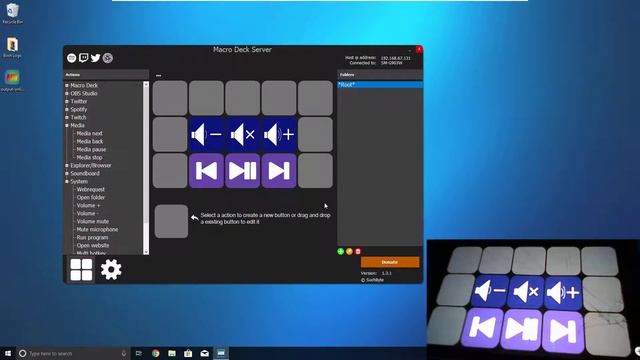Select the Media back action
640x360 pixels.
coord(90,142)
